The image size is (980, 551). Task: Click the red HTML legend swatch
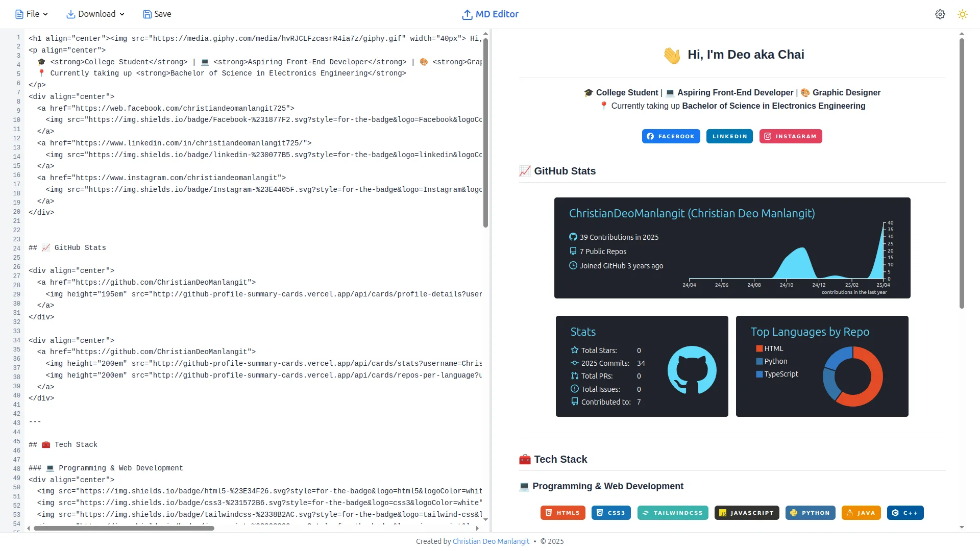[x=759, y=348]
